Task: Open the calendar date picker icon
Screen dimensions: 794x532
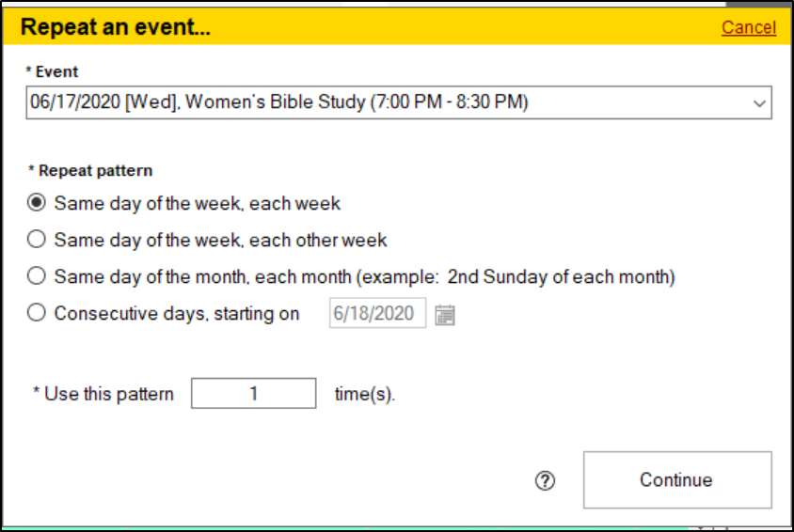Action: click(445, 314)
